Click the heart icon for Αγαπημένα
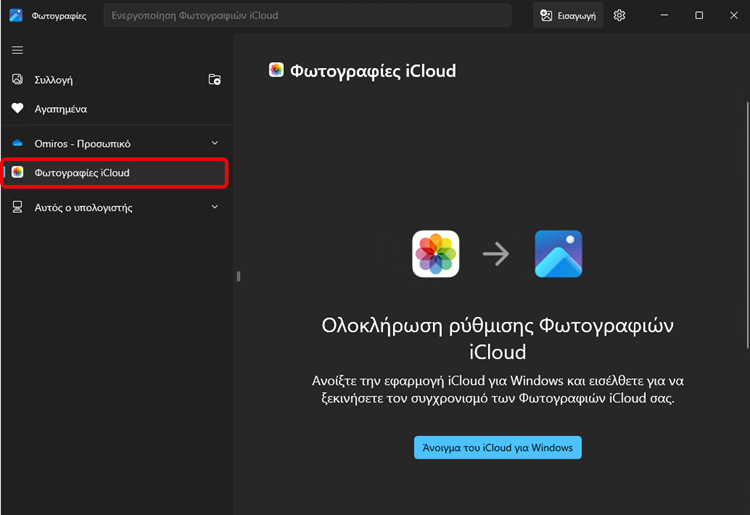Viewport: 750px width, 515px height. tap(17, 109)
